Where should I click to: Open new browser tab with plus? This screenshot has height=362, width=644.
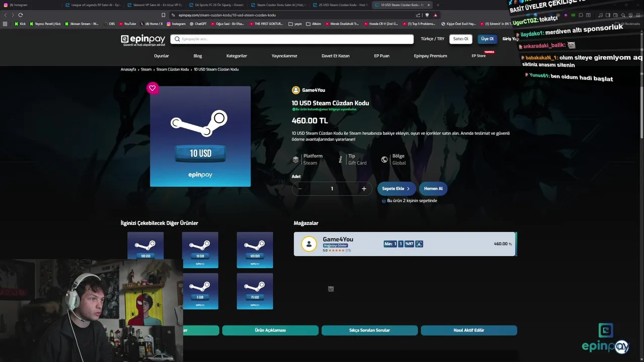438,5
